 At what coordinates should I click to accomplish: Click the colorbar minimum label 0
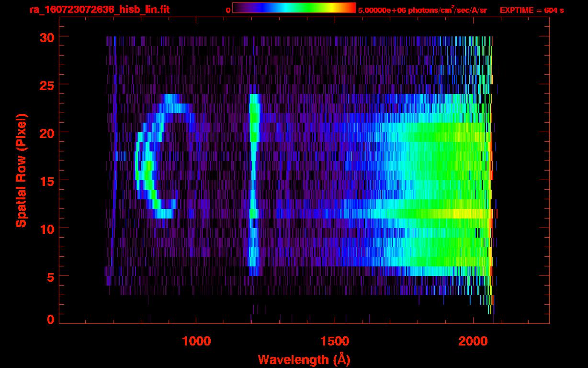point(228,10)
